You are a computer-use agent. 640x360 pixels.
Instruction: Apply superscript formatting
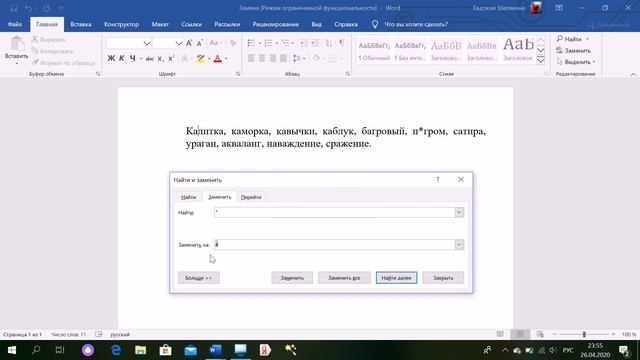pos(171,59)
